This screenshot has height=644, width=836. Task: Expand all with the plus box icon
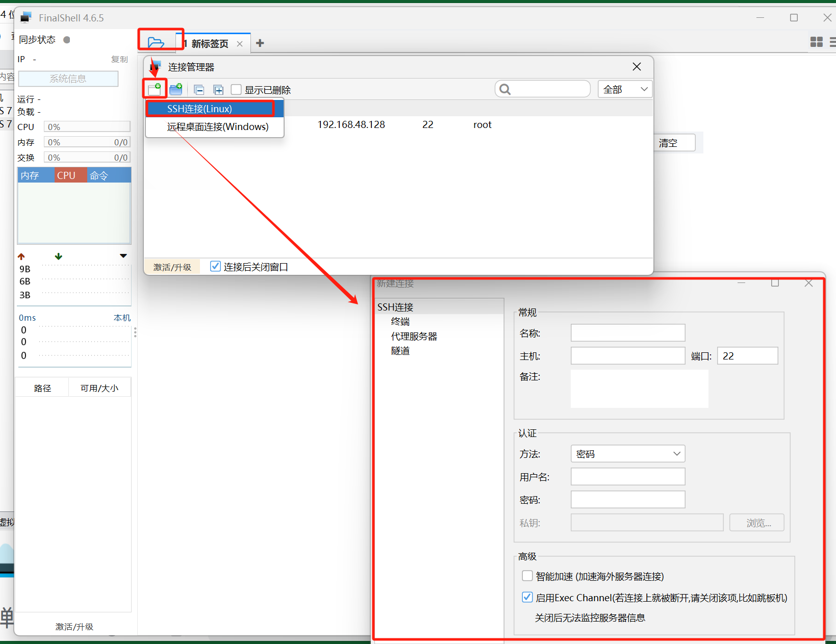point(218,90)
